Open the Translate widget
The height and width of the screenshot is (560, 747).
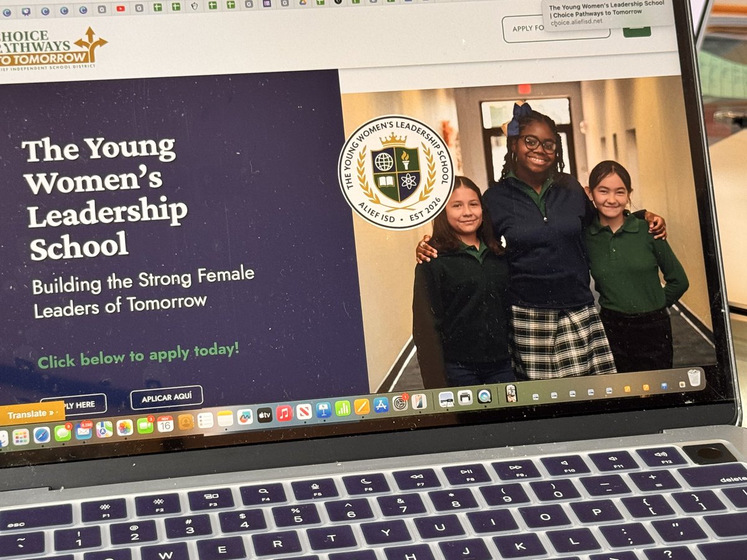32,414
